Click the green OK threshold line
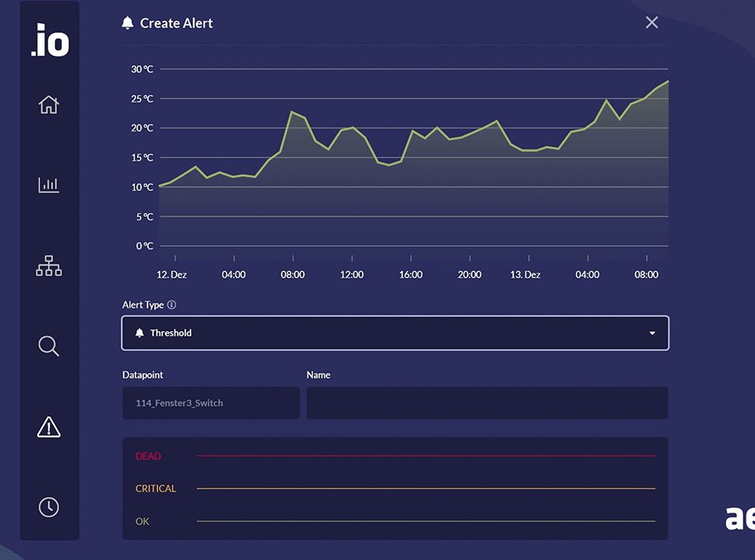The height and width of the screenshot is (560, 755). [x=426, y=521]
